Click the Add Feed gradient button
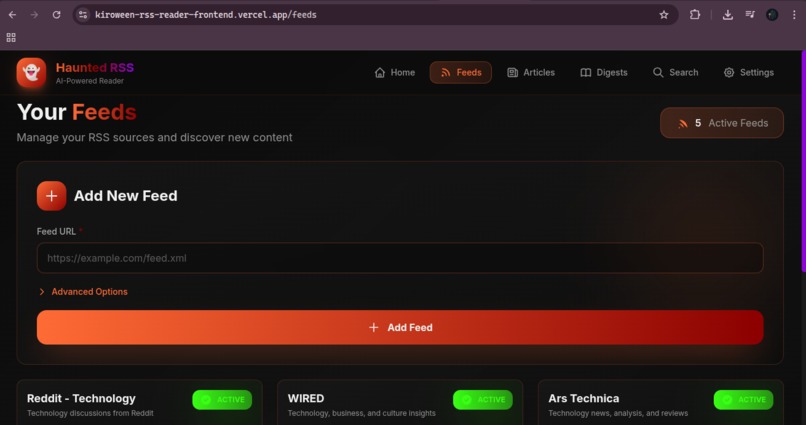The image size is (806, 425). click(400, 327)
